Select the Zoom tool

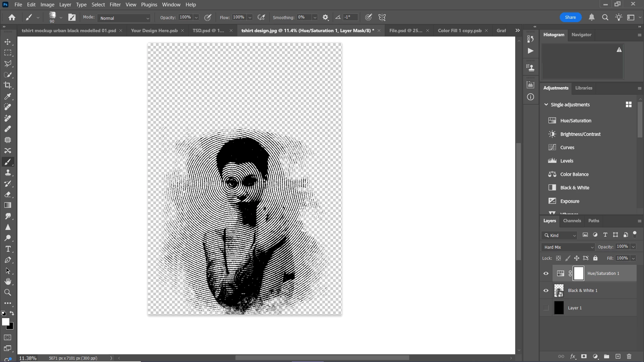8,293
